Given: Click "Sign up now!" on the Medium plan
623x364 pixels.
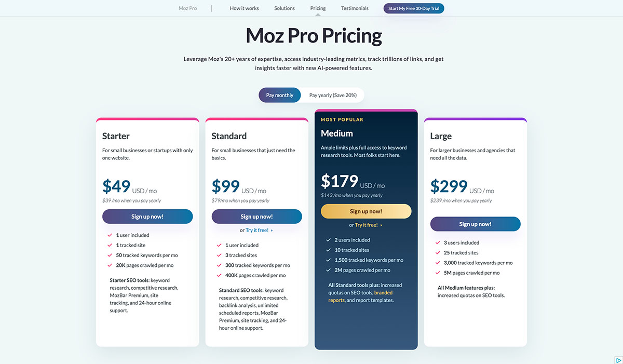Looking at the screenshot, I should tap(366, 211).
